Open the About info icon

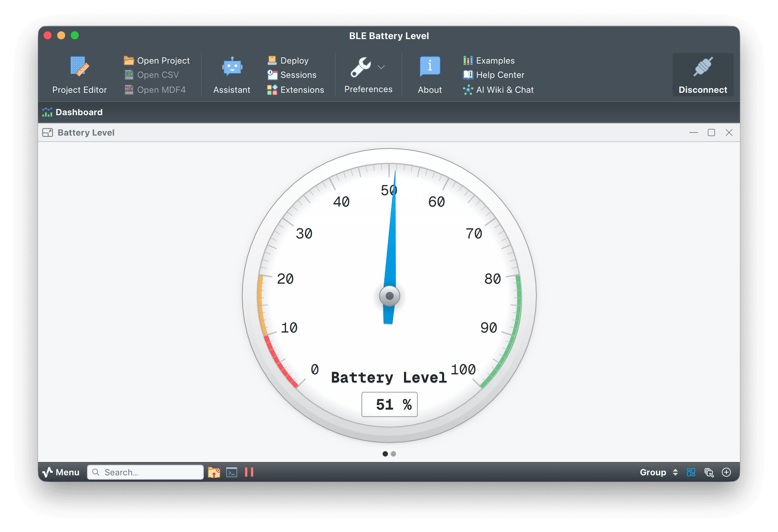[430, 67]
